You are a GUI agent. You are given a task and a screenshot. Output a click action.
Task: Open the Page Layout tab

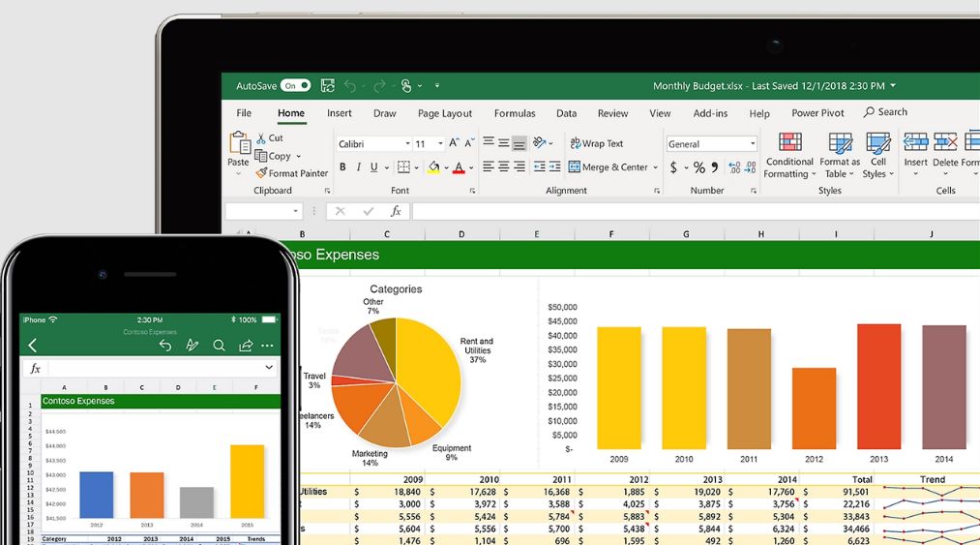coord(444,113)
